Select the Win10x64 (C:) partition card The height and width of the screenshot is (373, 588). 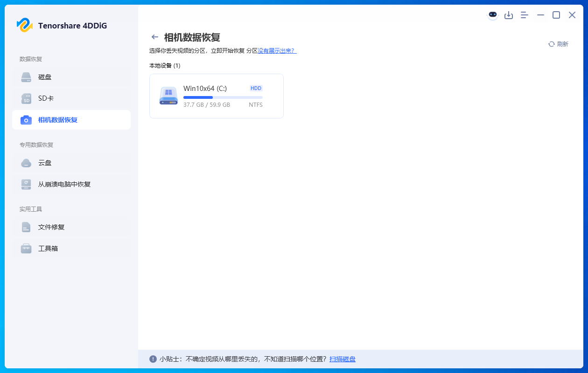tap(216, 96)
